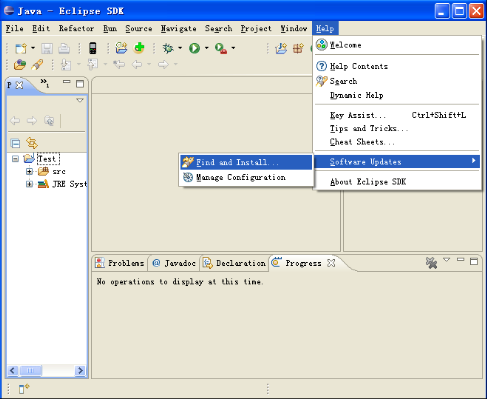Click the Package Explorer scroll right arrow
487x399 pixels.
80,370
